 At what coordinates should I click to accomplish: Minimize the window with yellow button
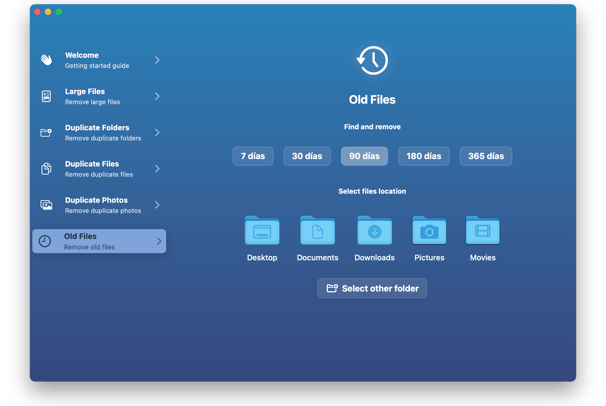pyautogui.click(x=48, y=12)
